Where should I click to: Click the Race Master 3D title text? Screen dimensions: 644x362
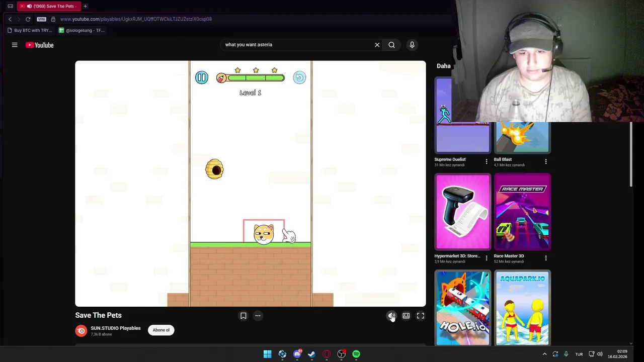pyautogui.click(x=509, y=256)
